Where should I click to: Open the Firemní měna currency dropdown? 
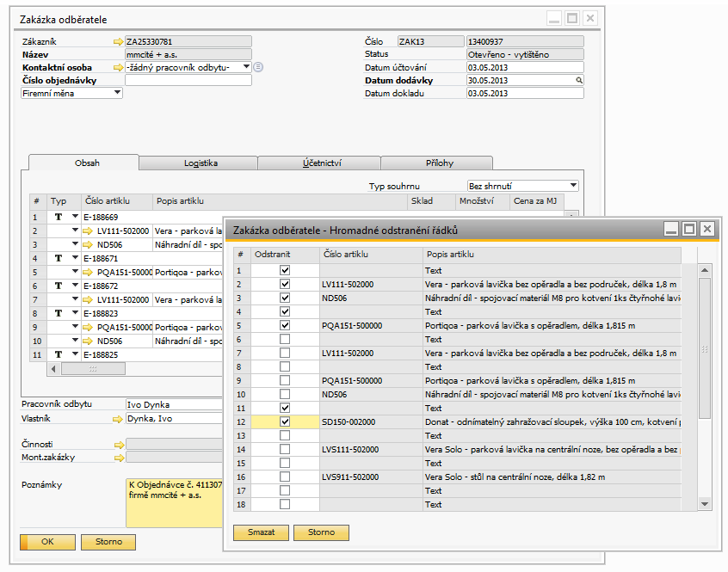pos(118,92)
